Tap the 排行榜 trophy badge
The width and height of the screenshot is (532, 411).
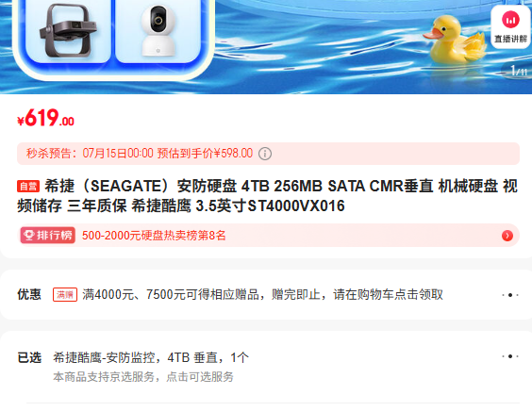pos(48,236)
